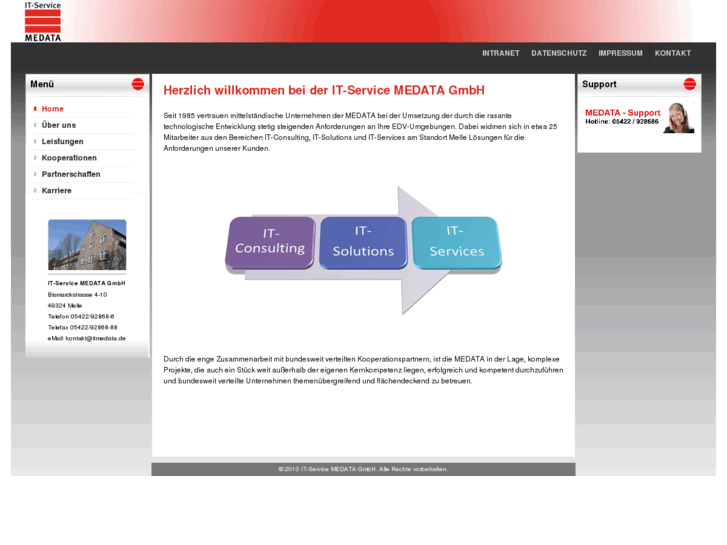Image resolution: width=727 pixels, height=545 pixels.
Task: Click the Herzlich willkommen heading
Action: click(x=324, y=90)
